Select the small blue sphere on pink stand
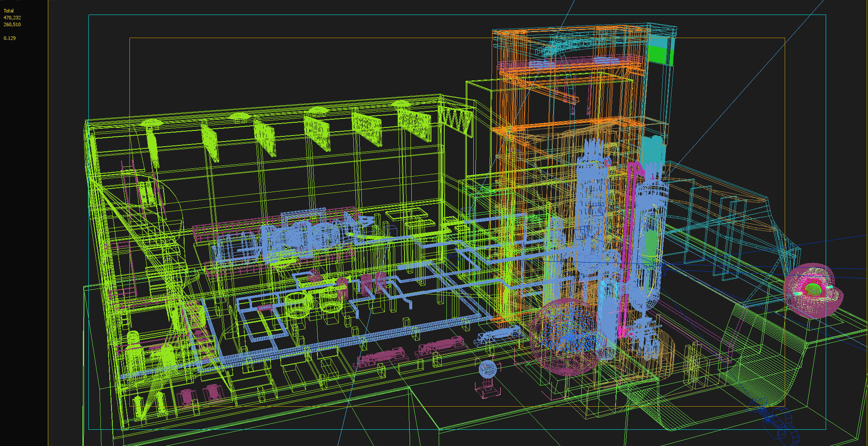This screenshot has width=868, height=446. click(487, 369)
